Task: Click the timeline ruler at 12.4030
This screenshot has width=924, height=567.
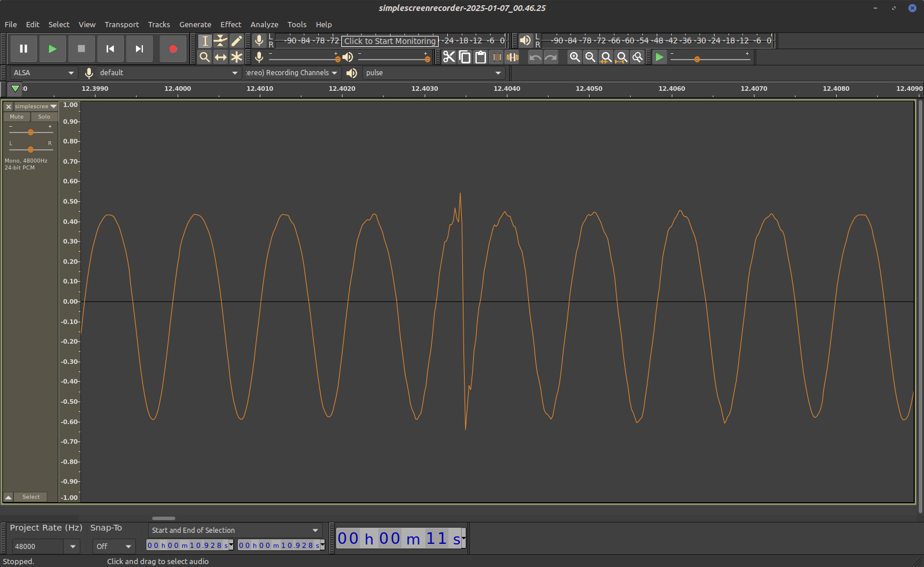Action: point(425,89)
